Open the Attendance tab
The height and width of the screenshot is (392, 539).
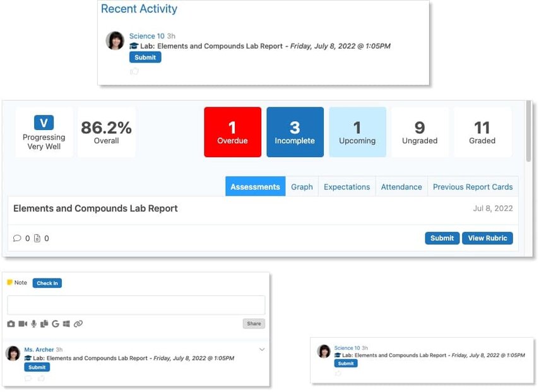click(401, 187)
